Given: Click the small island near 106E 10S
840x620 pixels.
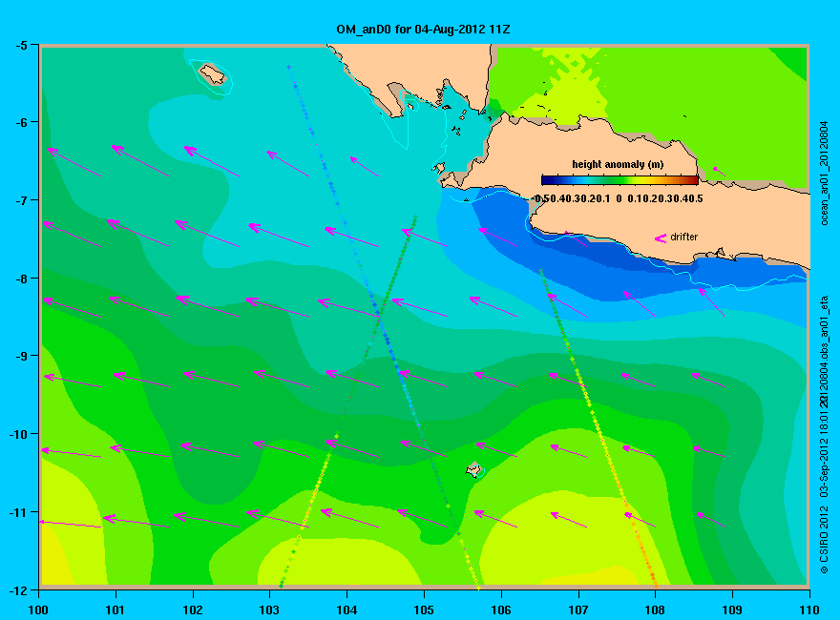Looking at the screenshot, I should click(x=473, y=470).
